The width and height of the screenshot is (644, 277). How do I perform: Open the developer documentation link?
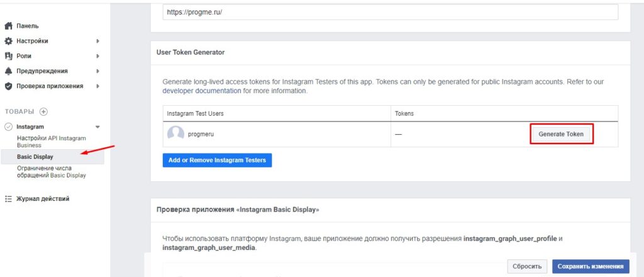[202, 91]
